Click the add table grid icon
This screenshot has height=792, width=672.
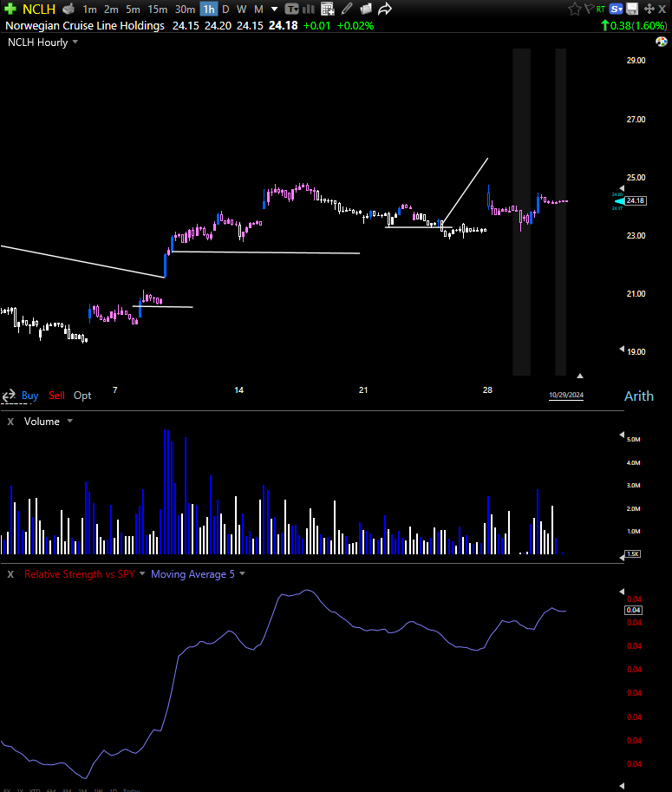[327, 9]
